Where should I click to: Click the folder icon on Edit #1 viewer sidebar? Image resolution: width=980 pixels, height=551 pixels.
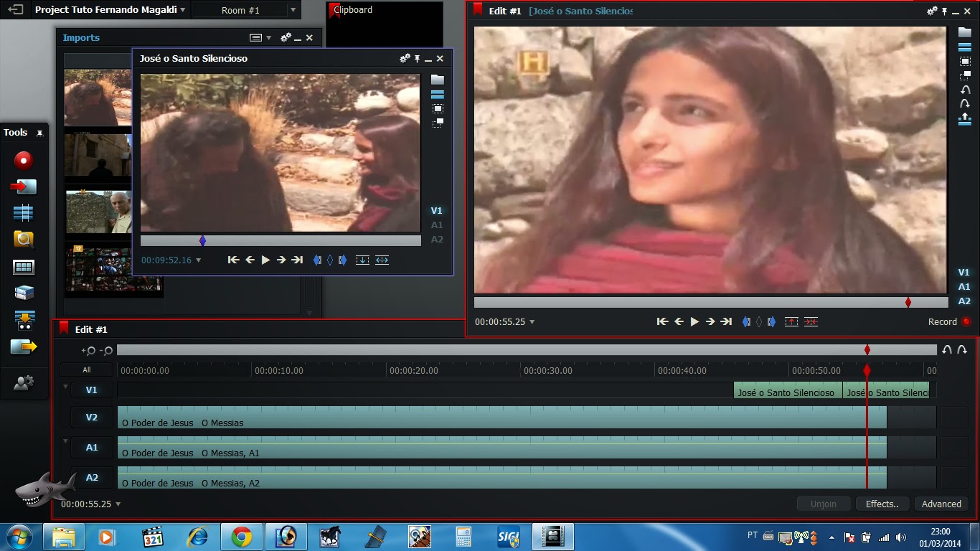(x=965, y=32)
